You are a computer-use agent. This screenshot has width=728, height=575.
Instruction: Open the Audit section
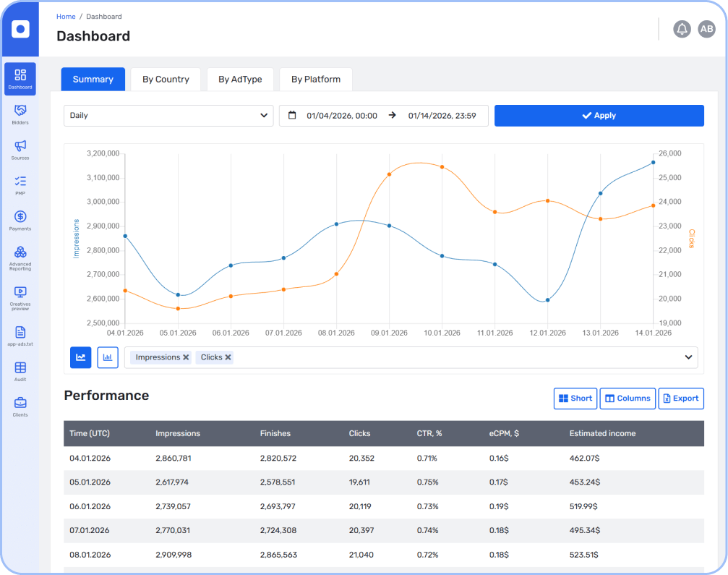pyautogui.click(x=20, y=369)
